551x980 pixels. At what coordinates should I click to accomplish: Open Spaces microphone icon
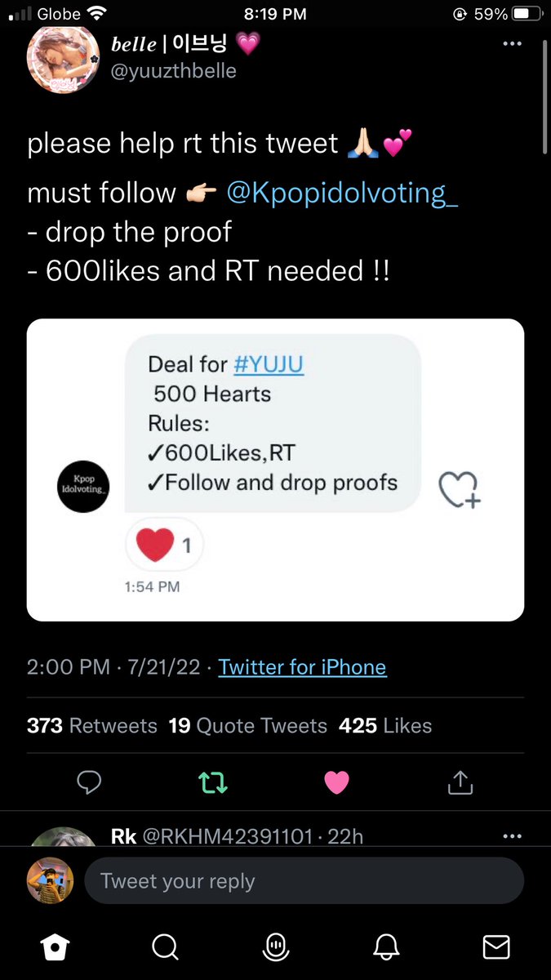pyautogui.click(x=276, y=947)
